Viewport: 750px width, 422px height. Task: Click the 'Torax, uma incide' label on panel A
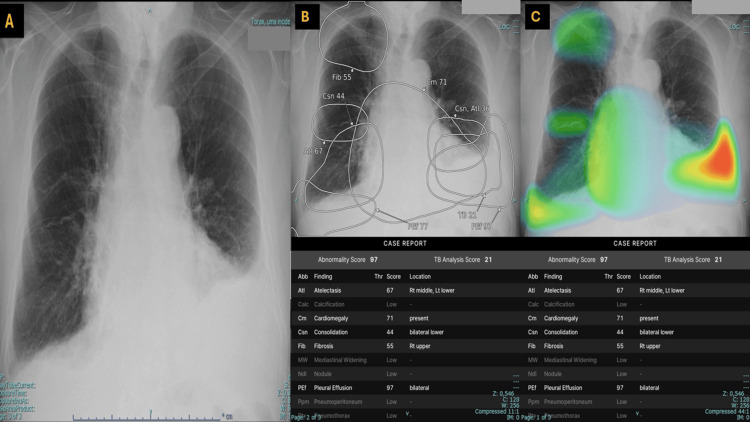coord(271,22)
